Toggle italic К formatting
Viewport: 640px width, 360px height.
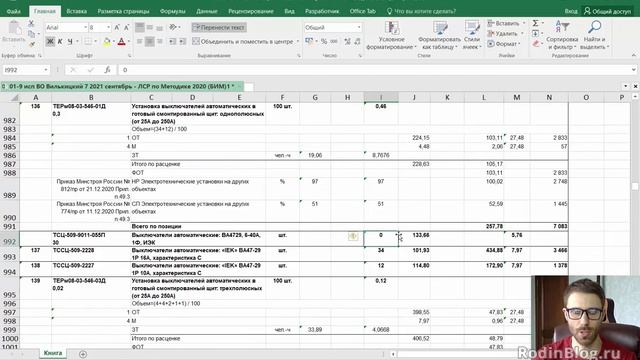pos(60,41)
